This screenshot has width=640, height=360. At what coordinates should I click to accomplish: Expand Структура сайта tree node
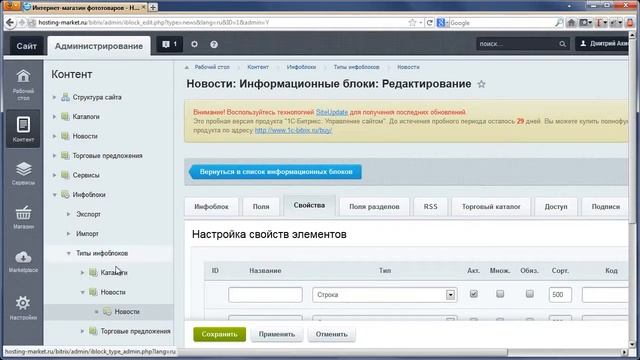(x=54, y=97)
